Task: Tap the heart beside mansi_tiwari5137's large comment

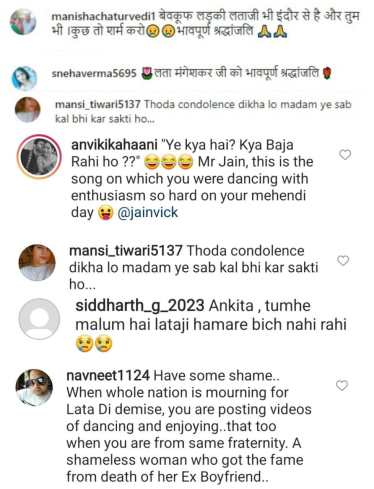Action: [x=343, y=260]
